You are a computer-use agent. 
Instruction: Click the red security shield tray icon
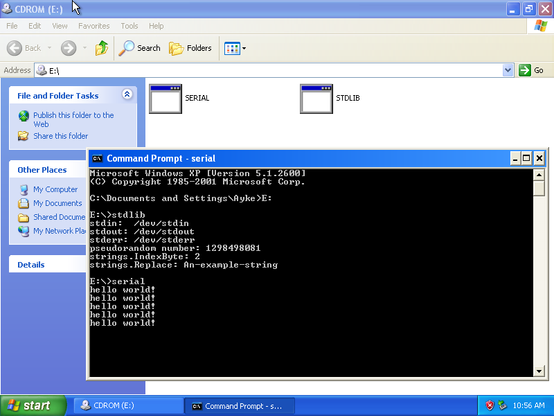(489, 405)
